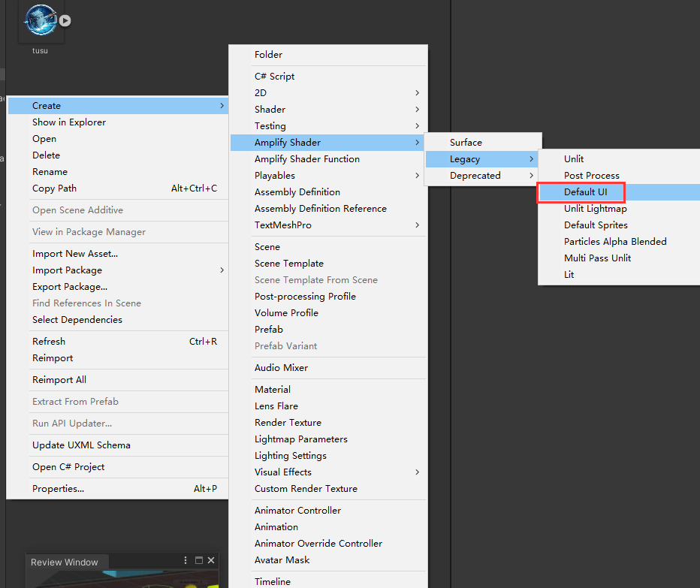Close the Review Window panel
The image size is (700, 588).
[x=211, y=560]
